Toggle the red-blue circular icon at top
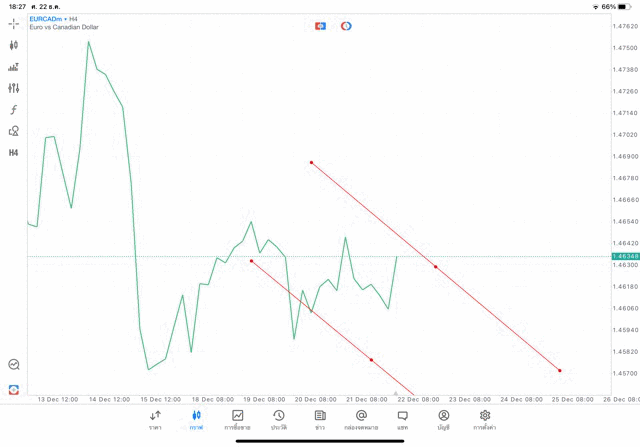Screen dimensions: 640x447 click(346, 26)
